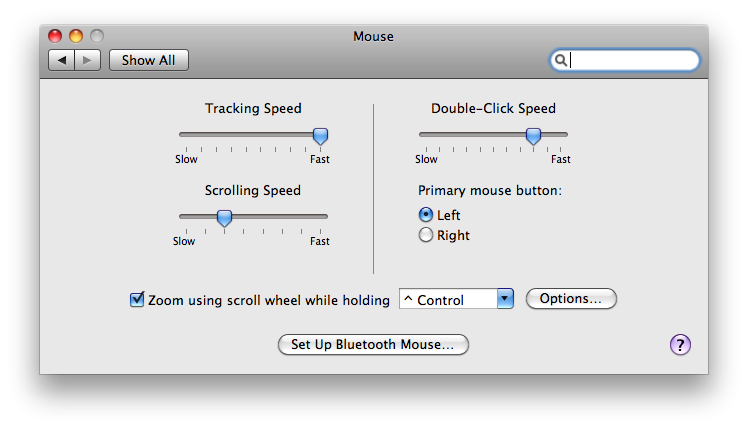Click the forward navigation arrow
Image resolution: width=748 pixels, height=429 pixels.
click(x=87, y=60)
